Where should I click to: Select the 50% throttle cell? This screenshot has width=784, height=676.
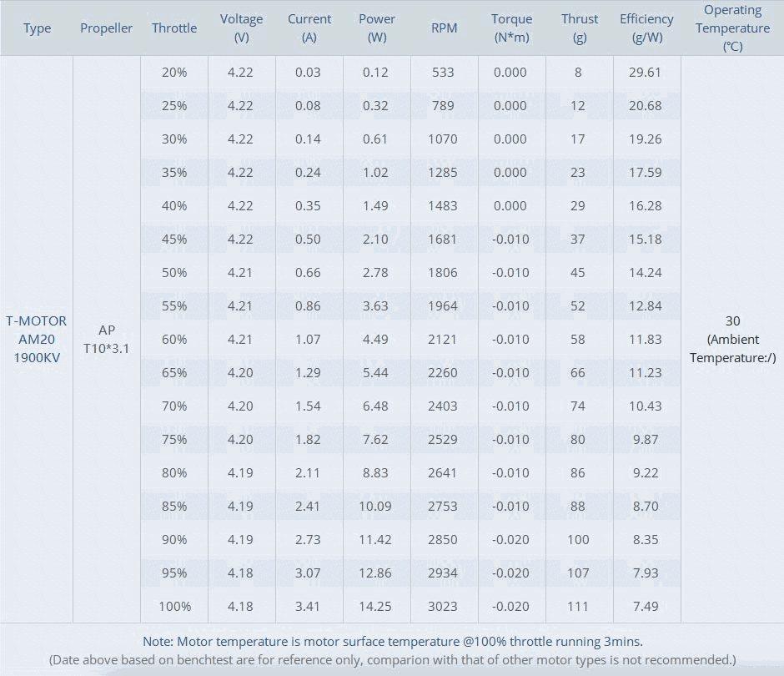pos(174,273)
